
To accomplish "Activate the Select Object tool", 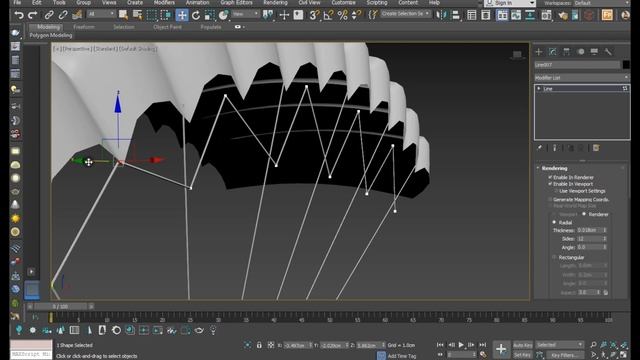I will pyautogui.click(x=123, y=16).
